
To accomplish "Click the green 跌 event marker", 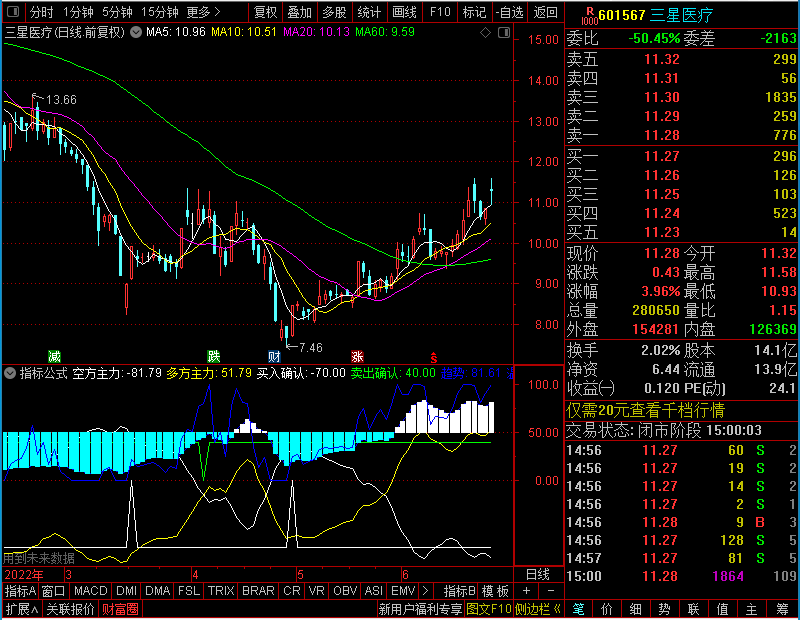I will point(214,356).
